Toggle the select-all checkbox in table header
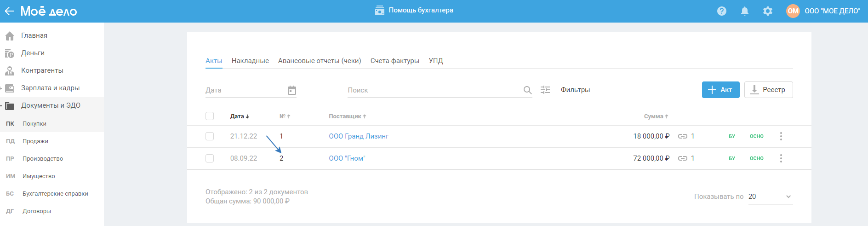 point(210,116)
